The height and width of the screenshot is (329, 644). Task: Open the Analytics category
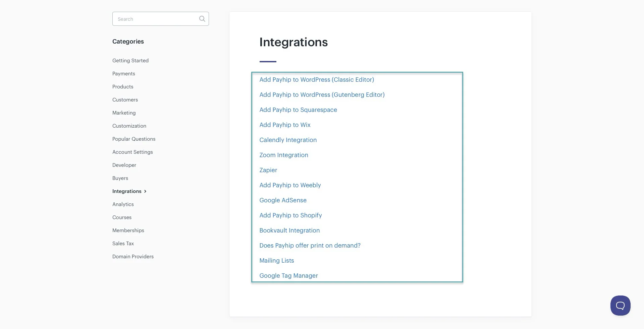123,204
